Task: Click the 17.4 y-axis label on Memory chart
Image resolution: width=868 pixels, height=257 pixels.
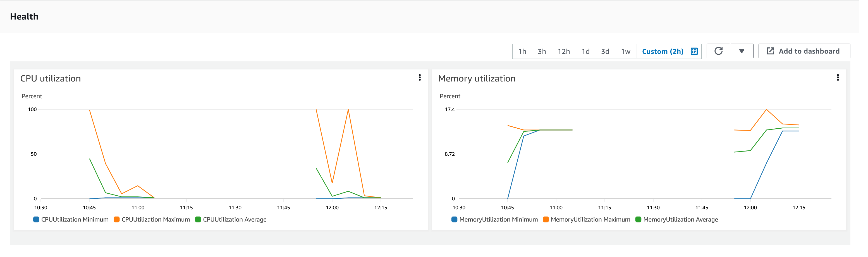Action: (454, 111)
